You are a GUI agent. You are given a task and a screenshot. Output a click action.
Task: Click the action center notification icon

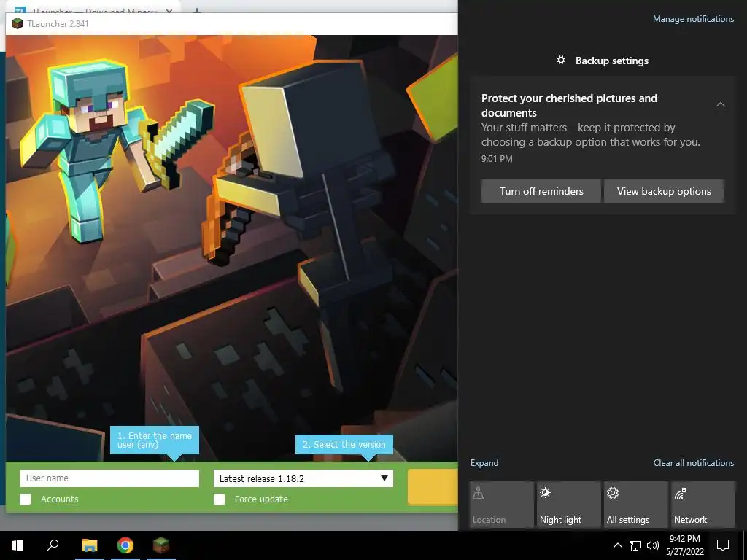click(x=723, y=545)
